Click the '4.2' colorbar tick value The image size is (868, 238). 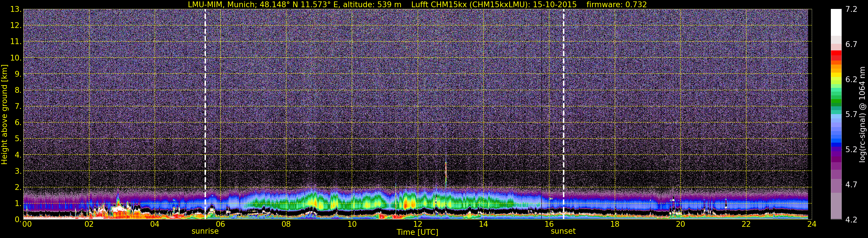tap(851, 220)
